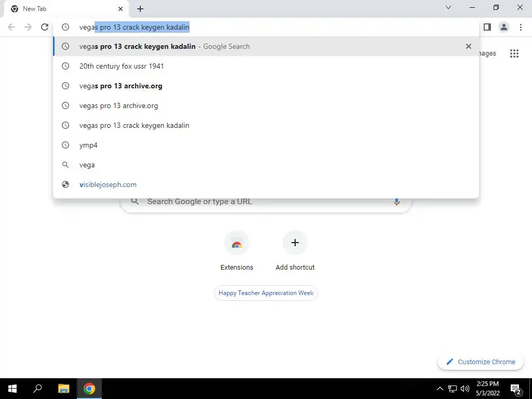Select the 'vega' search suggestion
Viewport: 532px width, 399px height.
point(266,165)
